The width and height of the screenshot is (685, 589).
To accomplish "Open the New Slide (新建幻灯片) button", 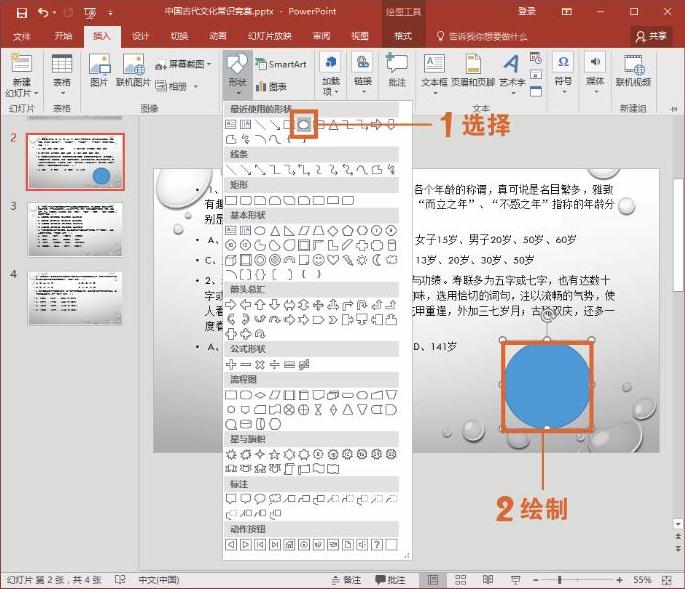I will point(21,75).
